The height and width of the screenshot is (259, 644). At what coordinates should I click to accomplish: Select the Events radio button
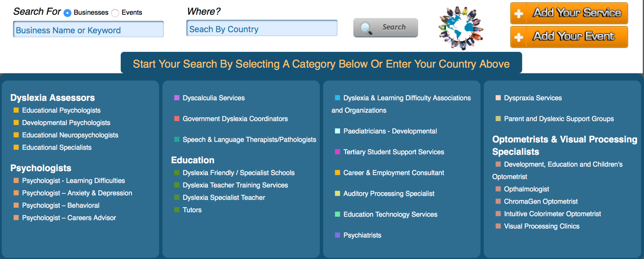pyautogui.click(x=115, y=13)
